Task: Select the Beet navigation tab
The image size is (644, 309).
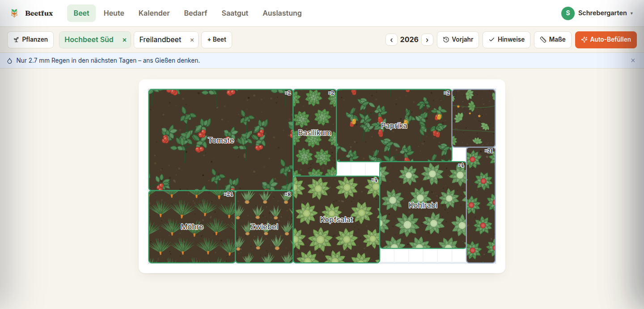Action: (81, 13)
